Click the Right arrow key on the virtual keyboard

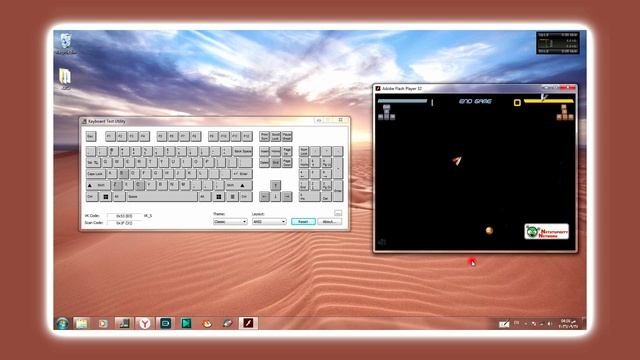287,197
